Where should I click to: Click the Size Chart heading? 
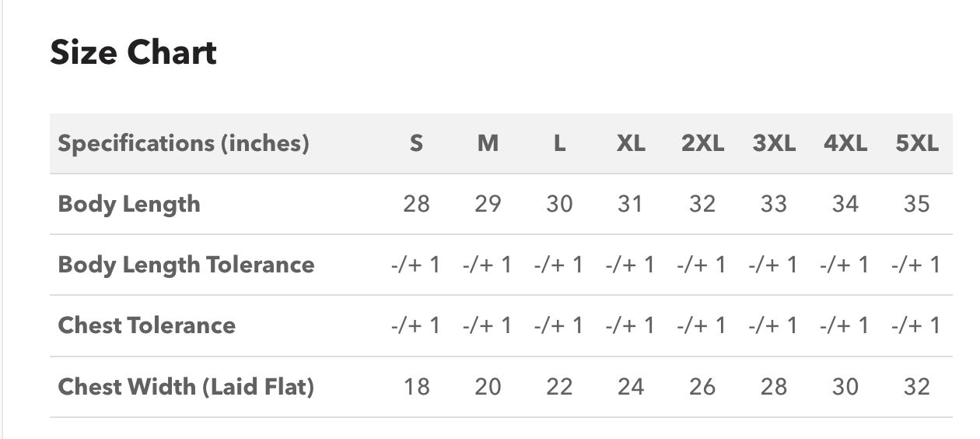133,53
